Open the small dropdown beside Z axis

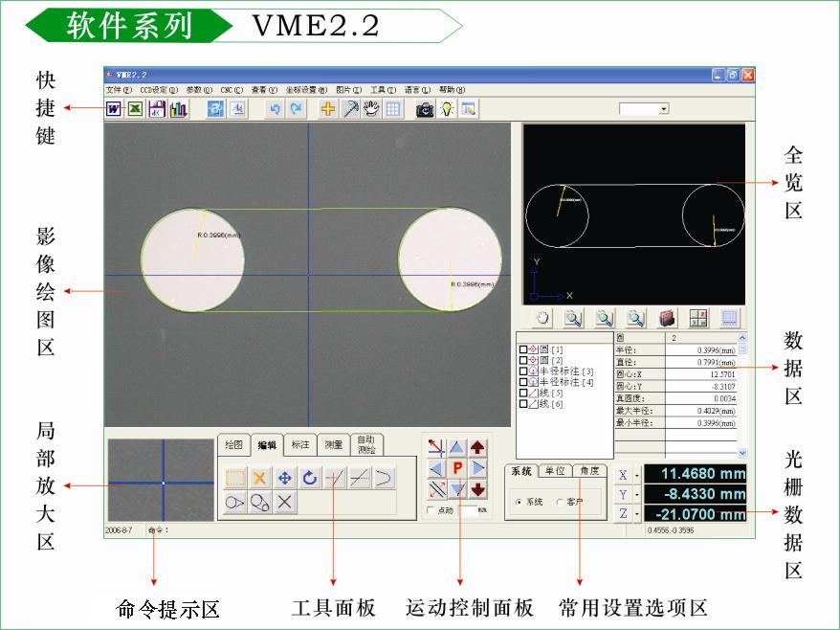pos(637,515)
